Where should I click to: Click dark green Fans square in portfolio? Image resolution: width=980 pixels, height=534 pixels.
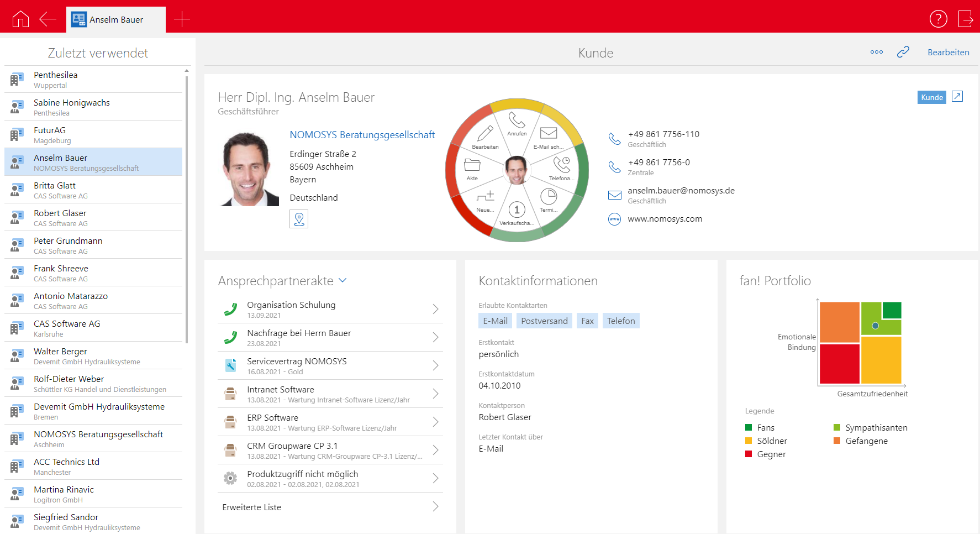(x=892, y=310)
